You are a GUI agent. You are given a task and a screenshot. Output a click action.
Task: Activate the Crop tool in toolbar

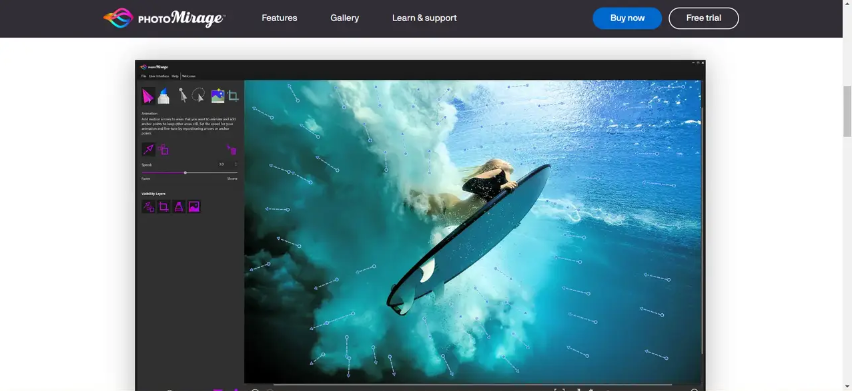[x=233, y=96]
